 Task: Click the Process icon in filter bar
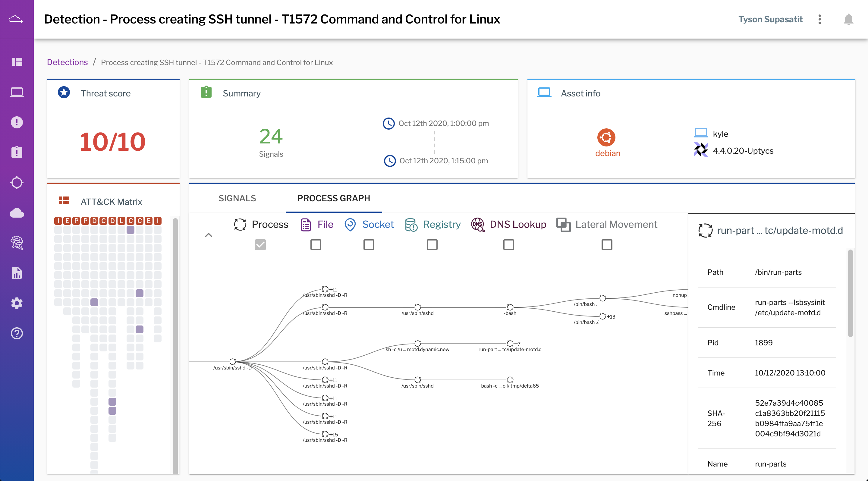pos(239,224)
